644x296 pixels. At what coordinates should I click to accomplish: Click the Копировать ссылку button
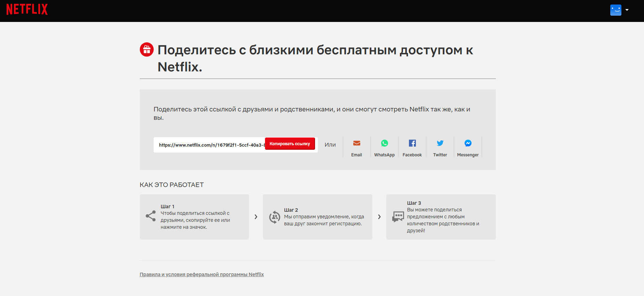tap(290, 144)
